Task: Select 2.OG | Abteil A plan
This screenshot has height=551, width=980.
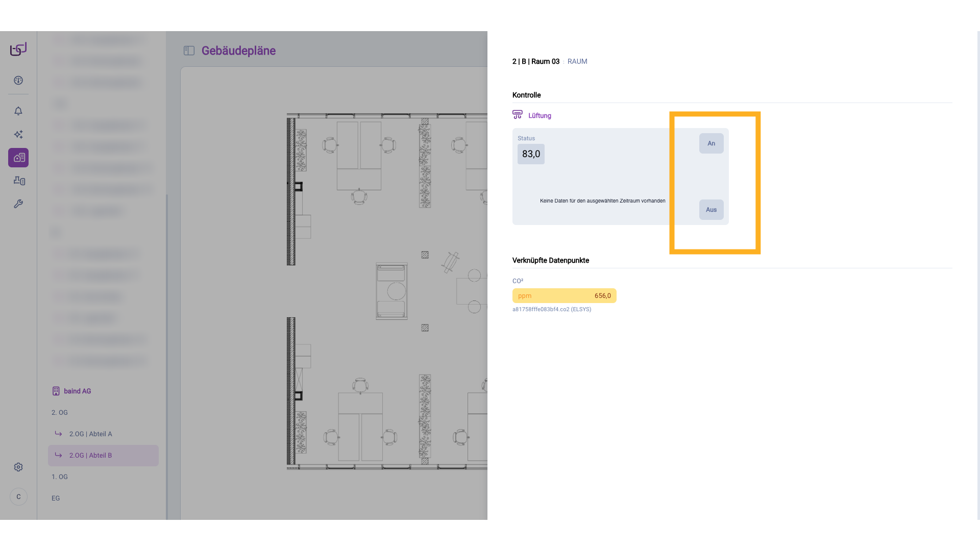Action: tap(90, 434)
